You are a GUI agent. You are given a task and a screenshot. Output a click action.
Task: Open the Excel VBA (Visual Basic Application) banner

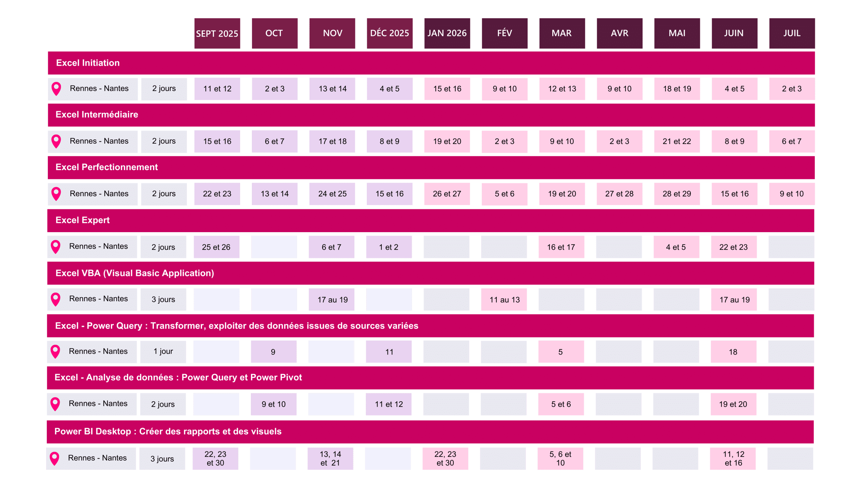431,273
